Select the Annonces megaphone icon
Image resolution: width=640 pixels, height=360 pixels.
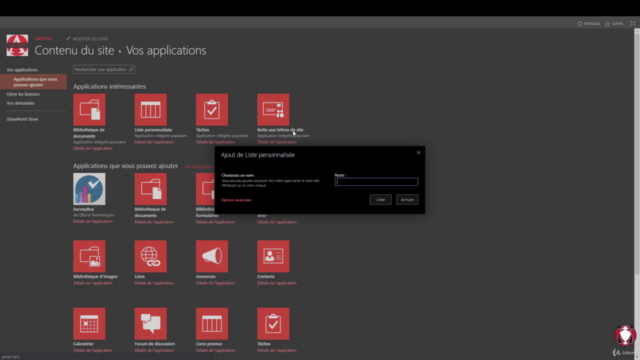click(212, 256)
